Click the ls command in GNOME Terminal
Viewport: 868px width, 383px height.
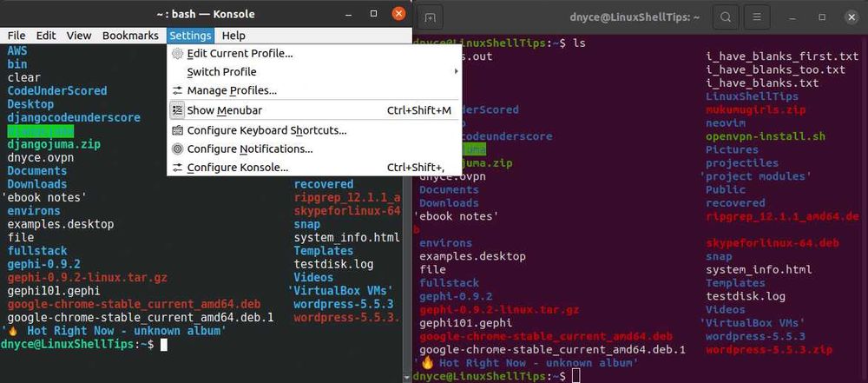click(x=579, y=43)
